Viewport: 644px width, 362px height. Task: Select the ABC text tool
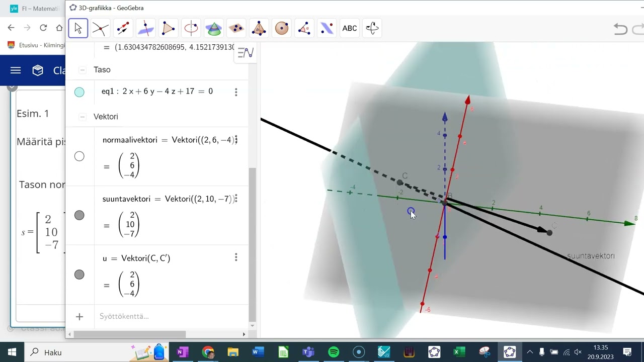coord(350,28)
